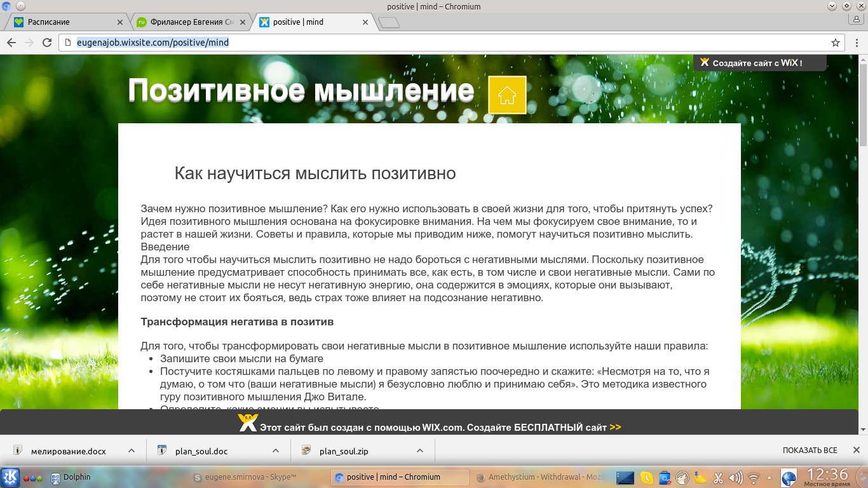Open a new browser tab
The image size is (868, 488).
click(x=389, y=23)
